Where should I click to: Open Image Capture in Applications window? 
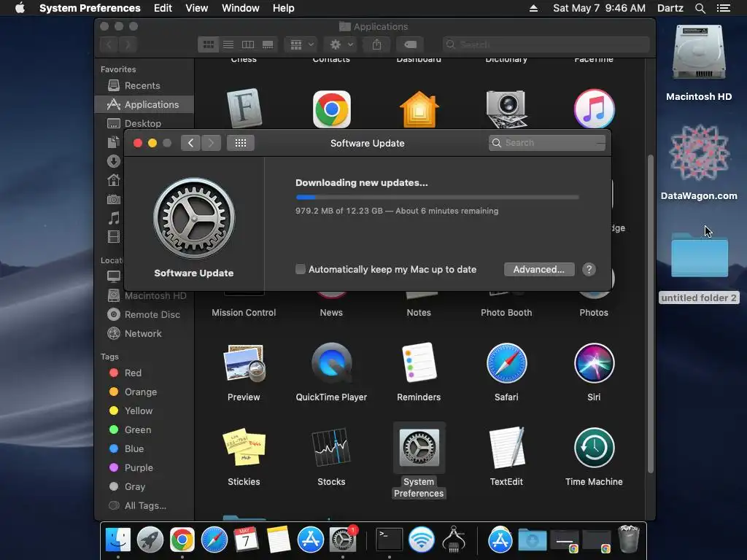pyautogui.click(x=506, y=109)
